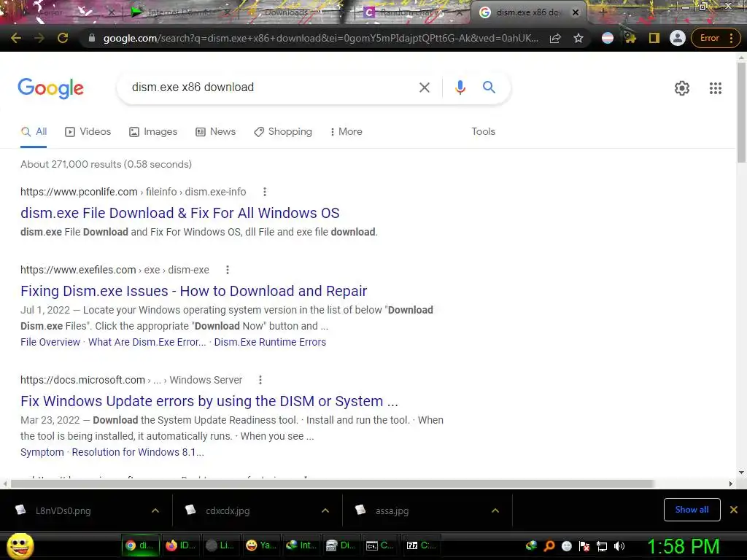Submit search with the magnifier icon
Screen dimensions: 747x560
(489, 87)
